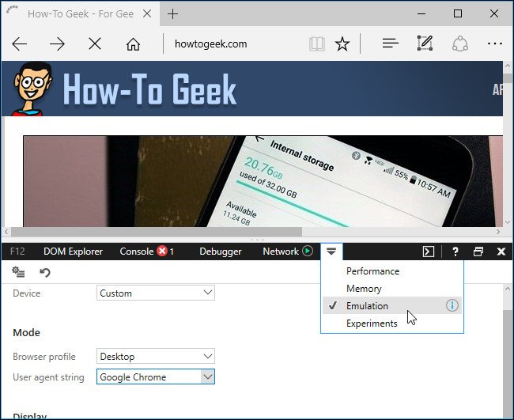This screenshot has height=420, width=514.
Task: Select Memory from the tools menu
Action: (392, 289)
